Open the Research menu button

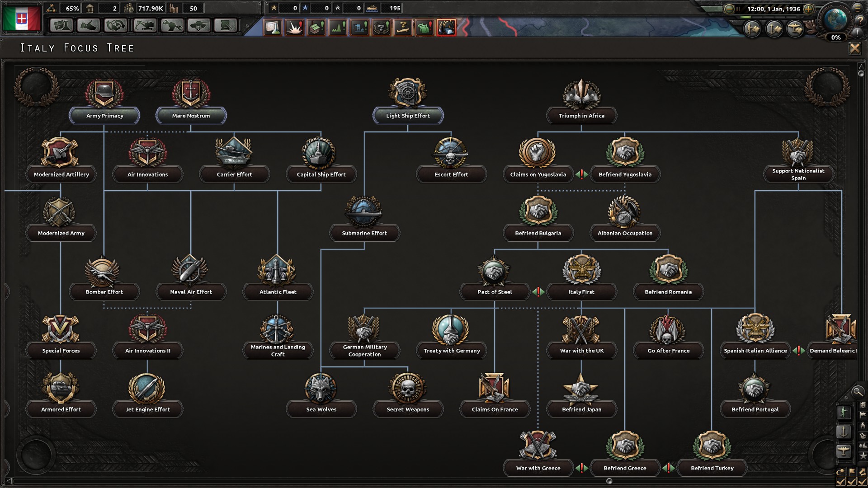tap(61, 26)
